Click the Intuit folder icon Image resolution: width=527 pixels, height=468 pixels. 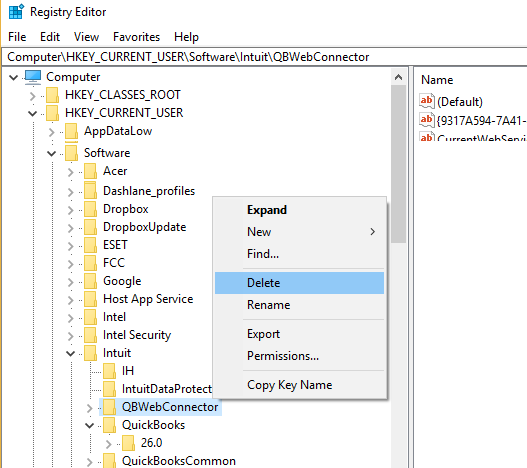pyautogui.click(x=90, y=353)
